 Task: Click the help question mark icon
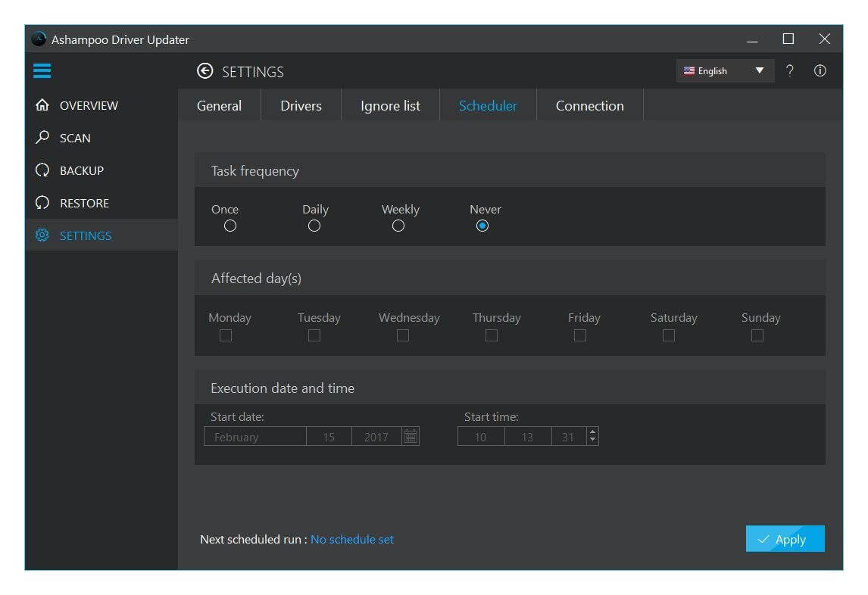click(x=790, y=70)
